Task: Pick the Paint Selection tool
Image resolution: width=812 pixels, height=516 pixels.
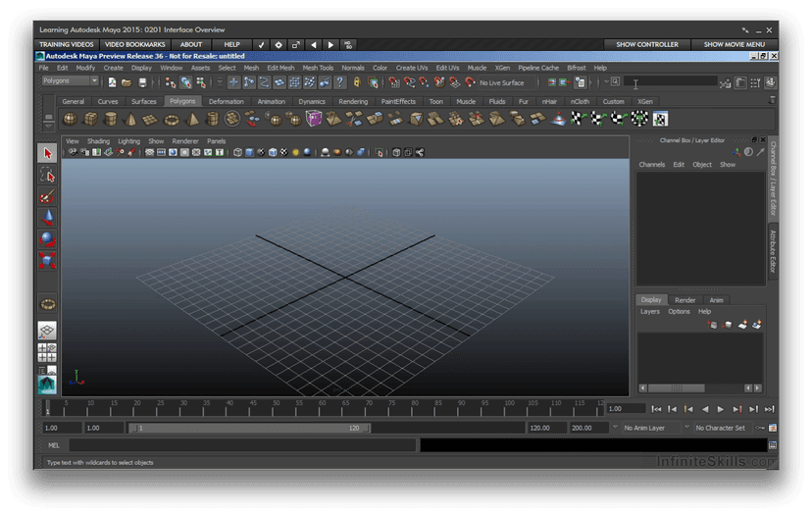Action: (x=48, y=196)
